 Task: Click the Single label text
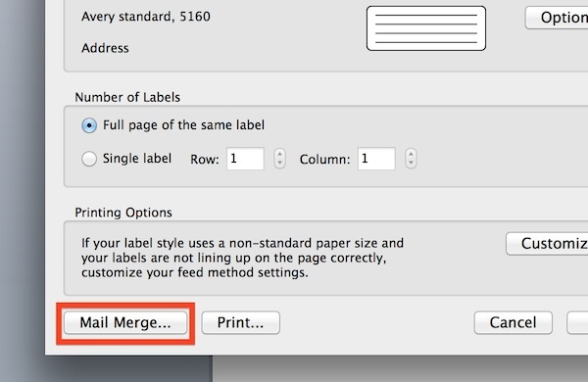click(137, 159)
